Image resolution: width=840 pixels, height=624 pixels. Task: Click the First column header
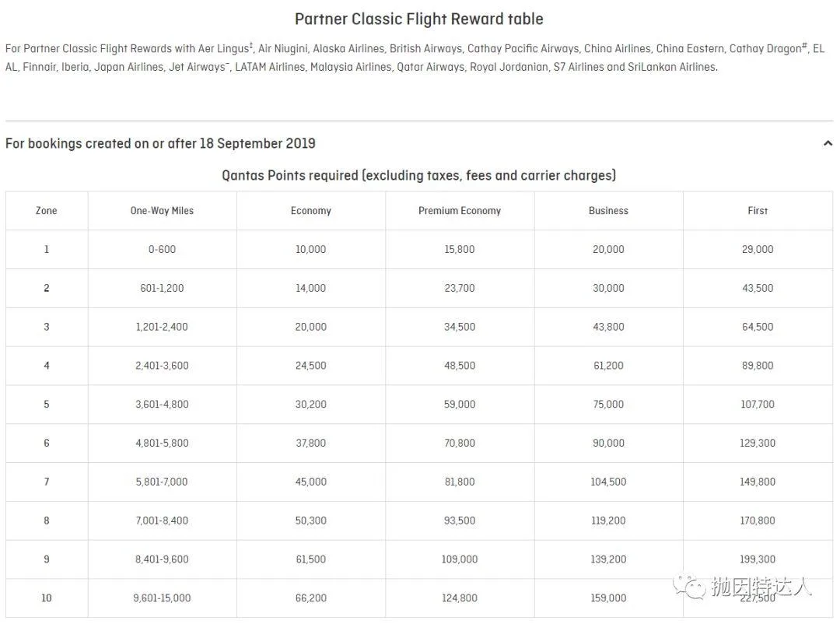click(757, 210)
